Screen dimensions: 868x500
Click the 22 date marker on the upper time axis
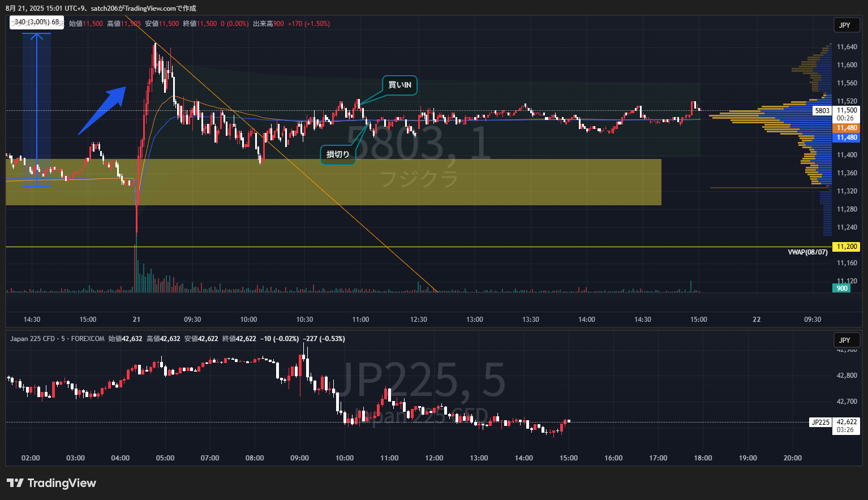coord(757,320)
